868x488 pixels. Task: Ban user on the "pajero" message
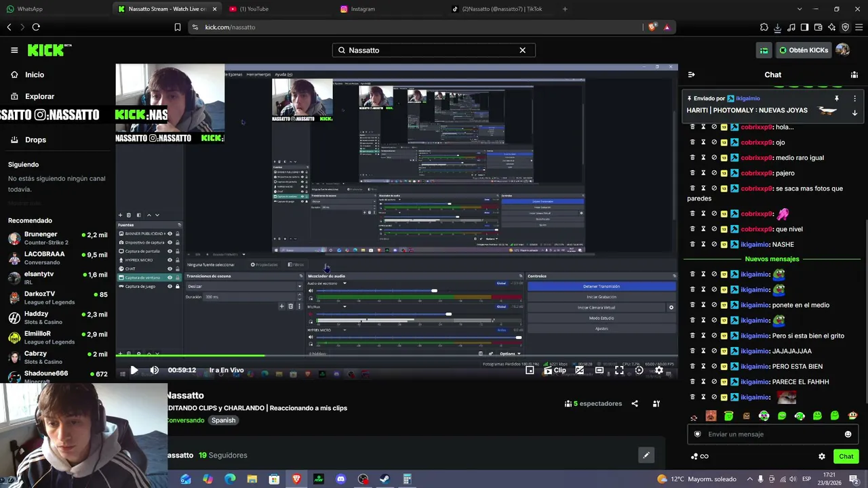pos(714,173)
